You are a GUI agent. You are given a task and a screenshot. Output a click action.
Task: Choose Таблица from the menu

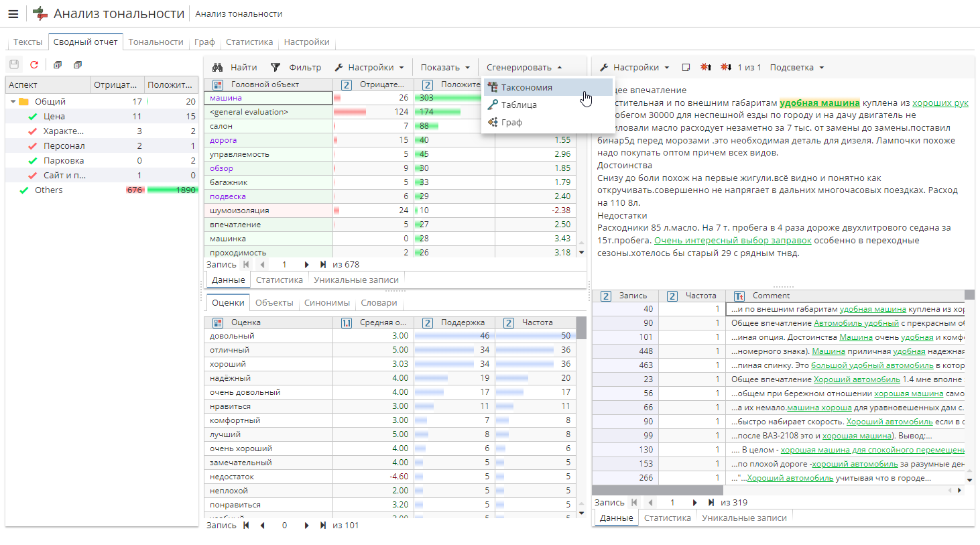[x=547, y=105]
